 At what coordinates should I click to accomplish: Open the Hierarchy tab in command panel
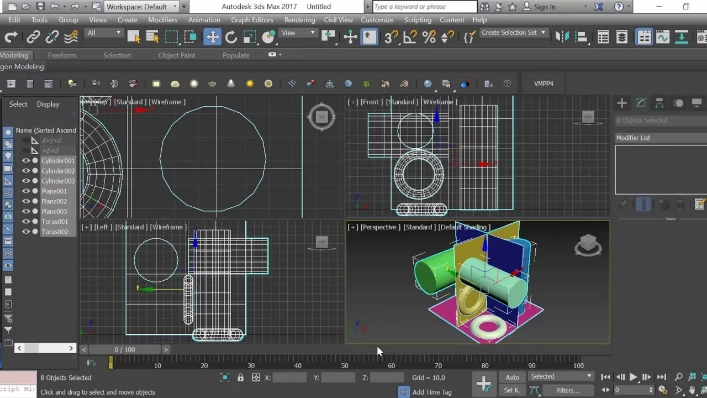[659, 103]
